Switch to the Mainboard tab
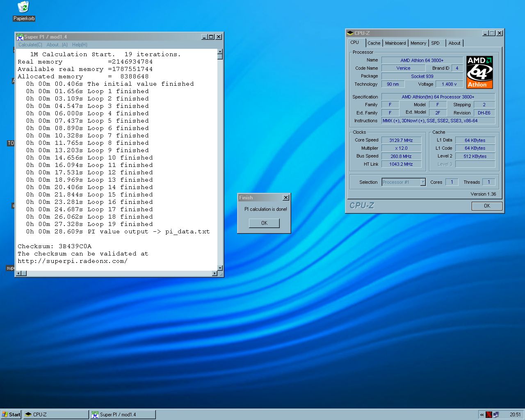This screenshot has height=420, width=525. coord(395,43)
